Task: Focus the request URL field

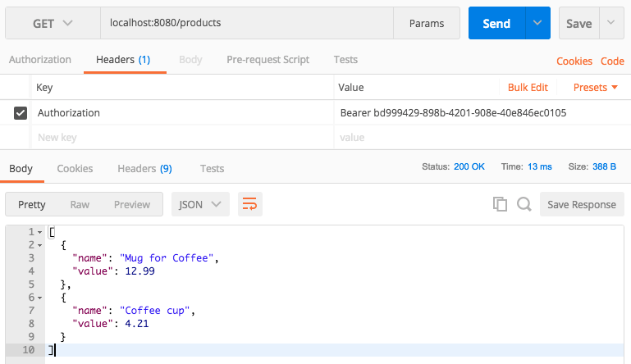Action: coord(247,23)
